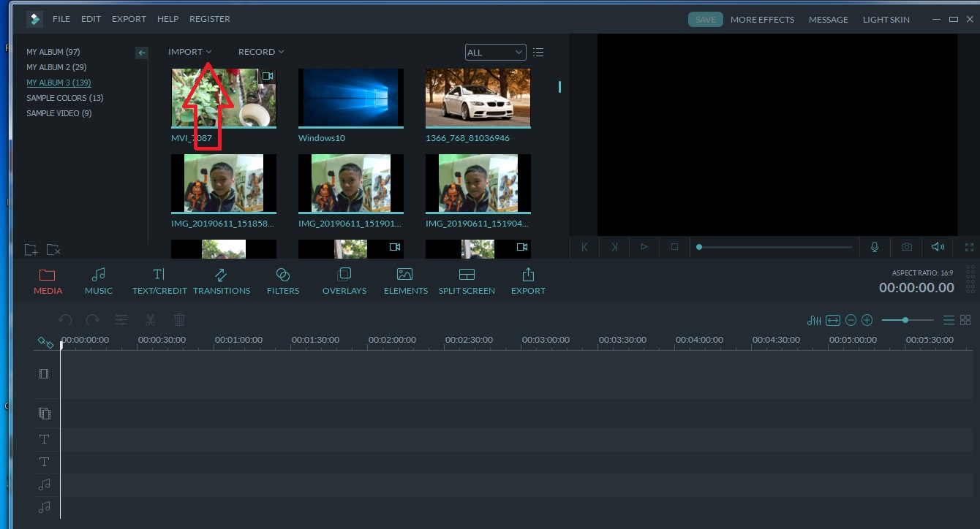Play the preview
The image size is (980, 529).
point(644,247)
